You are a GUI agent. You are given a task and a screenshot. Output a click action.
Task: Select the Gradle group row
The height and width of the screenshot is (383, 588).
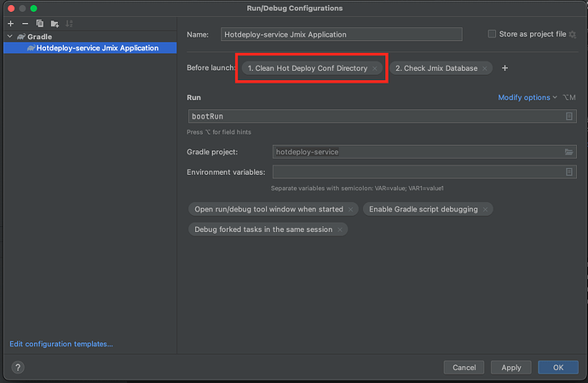90,37
